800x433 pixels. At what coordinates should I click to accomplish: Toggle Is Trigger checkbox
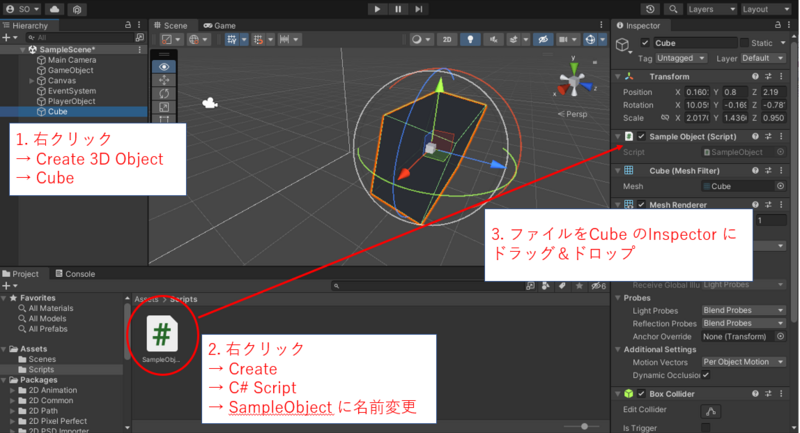coord(706,427)
